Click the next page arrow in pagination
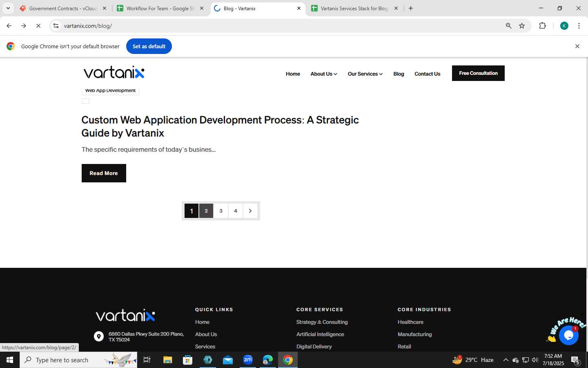Viewport: 588px width, 368px height. coord(250,211)
